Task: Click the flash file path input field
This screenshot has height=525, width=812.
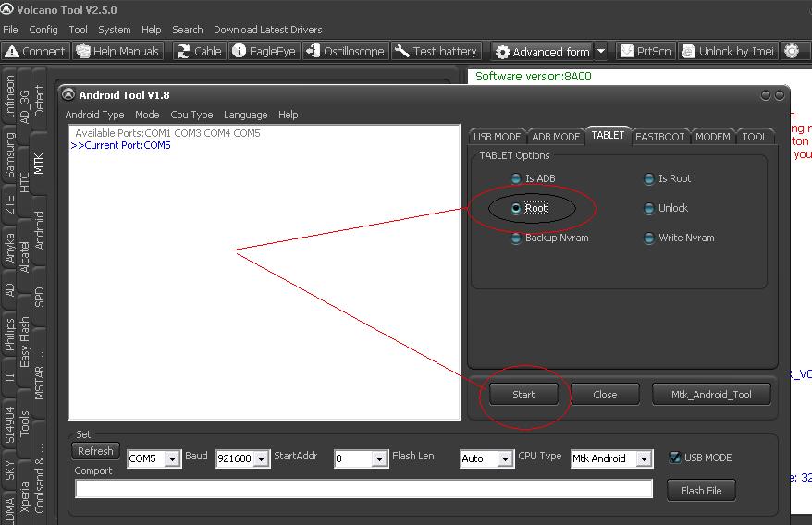Action: pos(363,488)
